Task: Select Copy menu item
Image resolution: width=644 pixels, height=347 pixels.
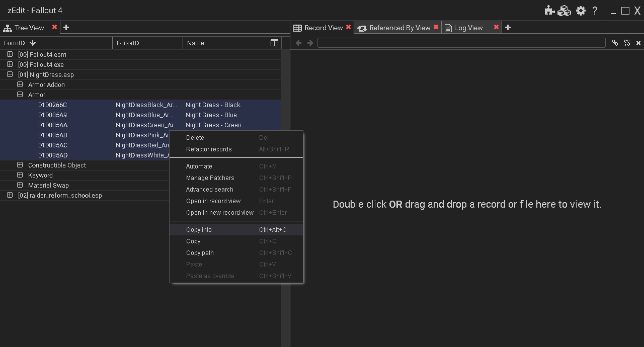Action: [x=236, y=241]
